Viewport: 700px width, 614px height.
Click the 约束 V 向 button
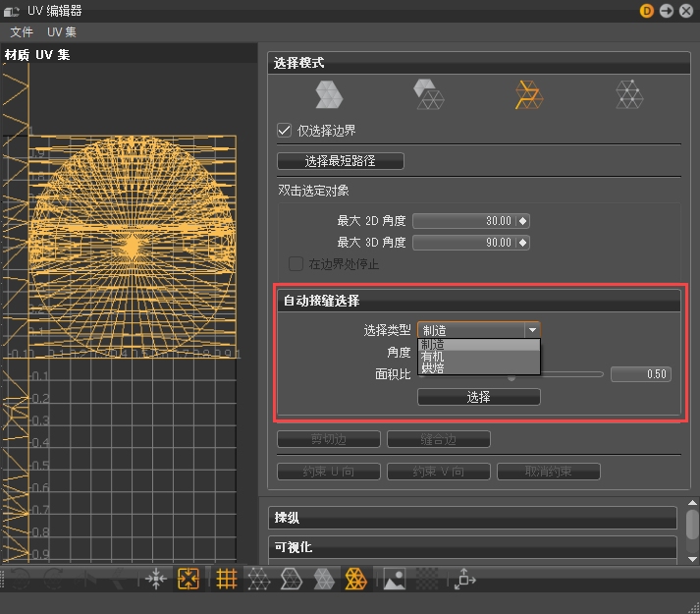pyautogui.click(x=439, y=472)
